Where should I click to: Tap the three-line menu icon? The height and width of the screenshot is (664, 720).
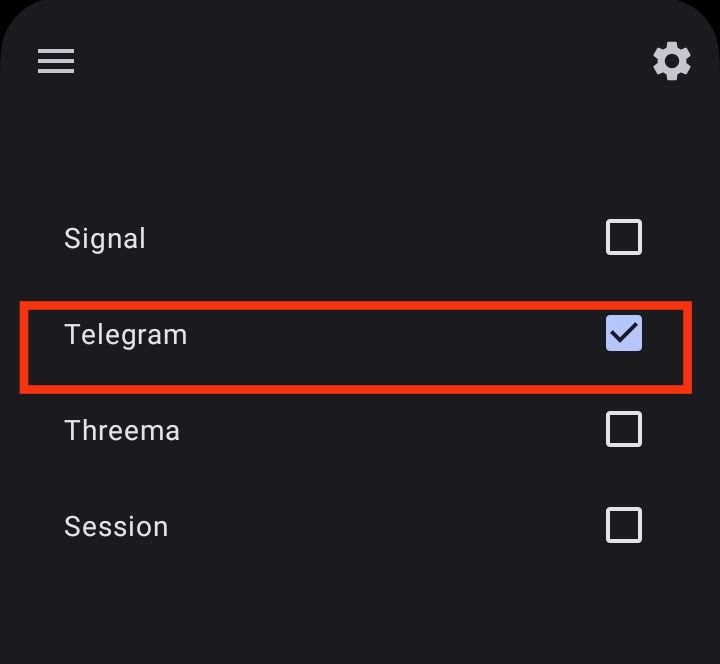coord(56,61)
